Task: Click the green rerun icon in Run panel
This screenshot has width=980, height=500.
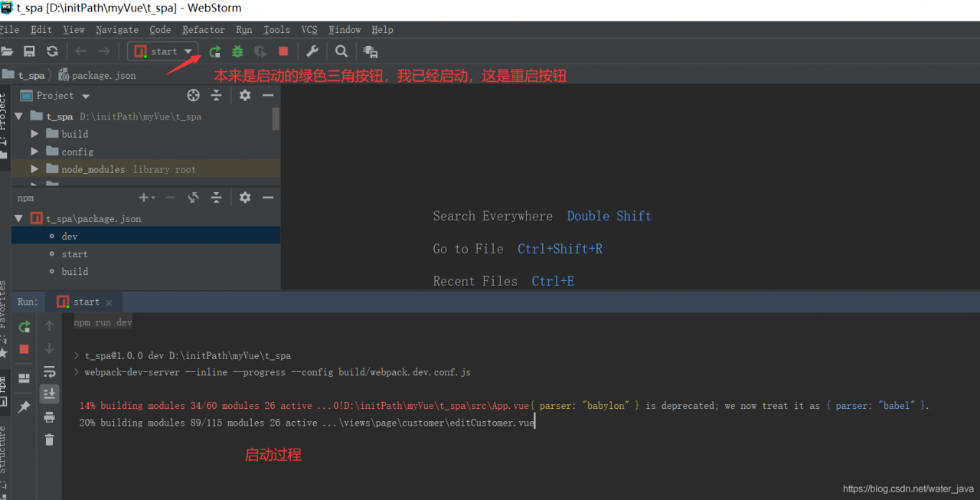Action: (x=24, y=327)
